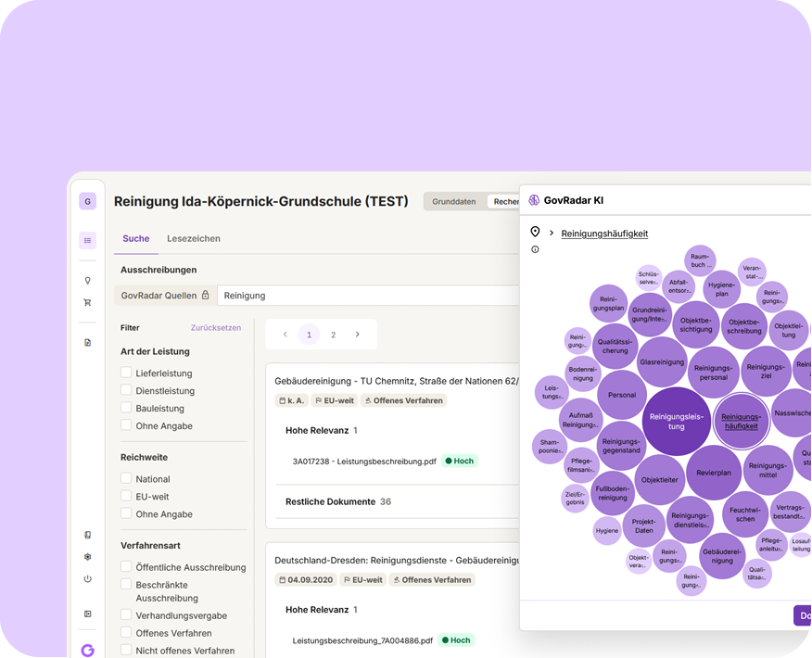Click the info icon below location pin
Viewport: 812px width, 658px height.
coord(535,249)
